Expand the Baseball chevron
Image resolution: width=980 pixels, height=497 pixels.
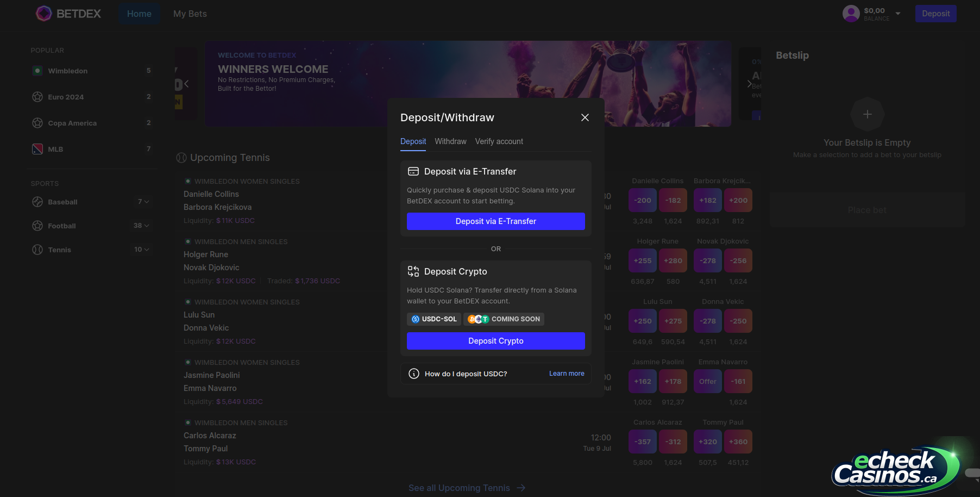point(147,202)
